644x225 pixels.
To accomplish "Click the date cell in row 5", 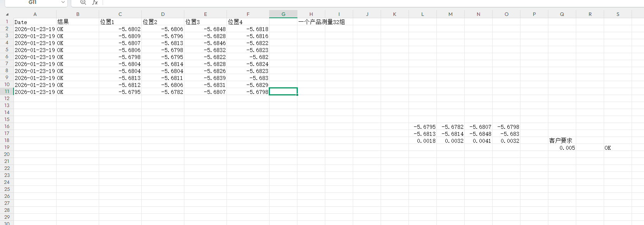I will point(35,50).
